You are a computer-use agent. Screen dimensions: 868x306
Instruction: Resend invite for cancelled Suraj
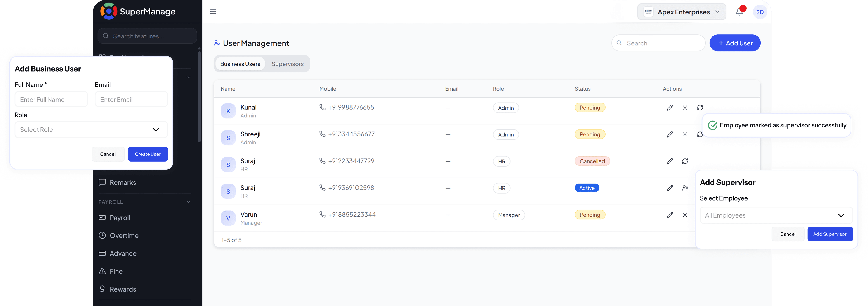coord(685,161)
